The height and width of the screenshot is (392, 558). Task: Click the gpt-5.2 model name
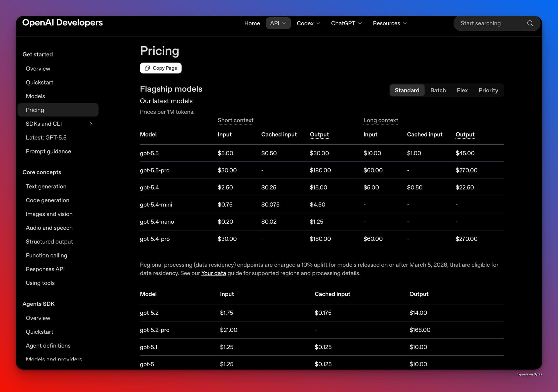pyautogui.click(x=149, y=313)
